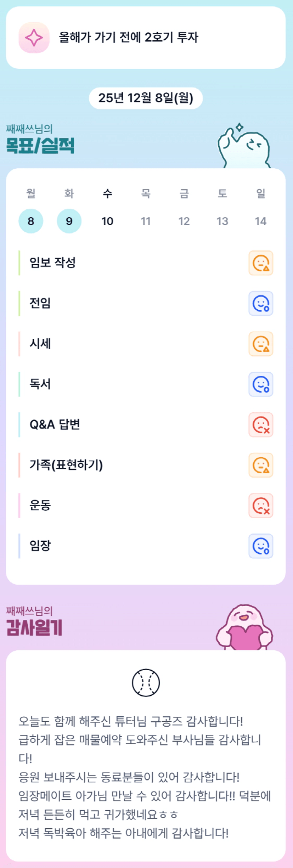The width and height of the screenshot is (293, 868).
Task: Click the blue smiley icon for 임장
Action: point(261,546)
